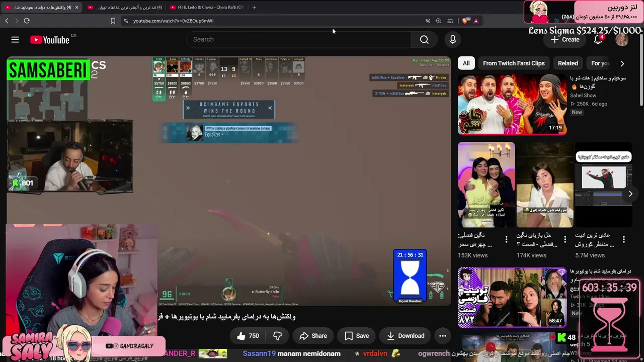
Task: Click the YouTube search magnifier button
Action: point(424,40)
